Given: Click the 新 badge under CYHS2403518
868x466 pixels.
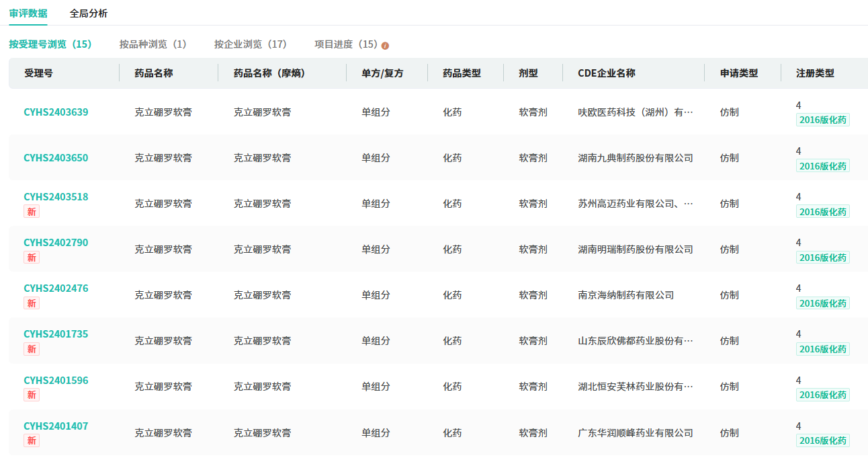Looking at the screenshot, I should pyautogui.click(x=32, y=212).
